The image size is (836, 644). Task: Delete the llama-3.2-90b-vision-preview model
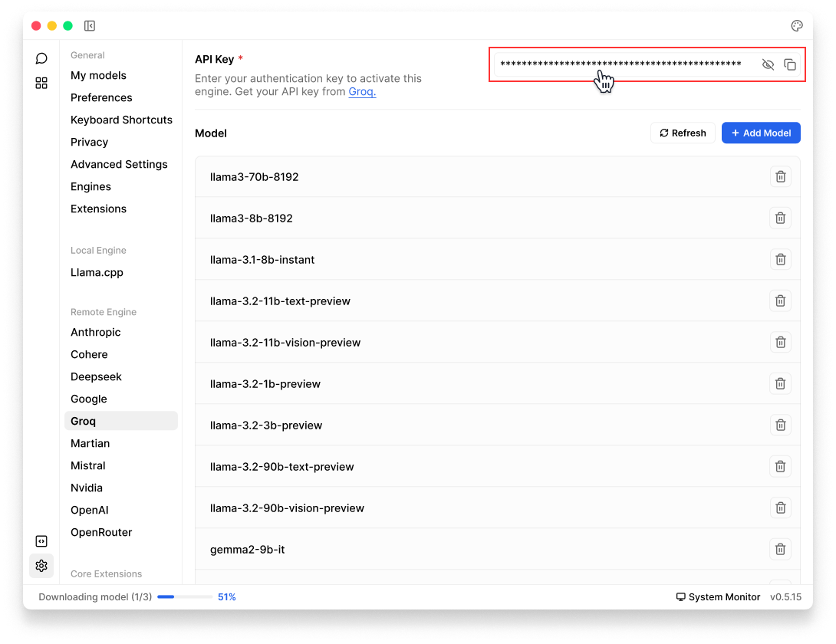780,508
